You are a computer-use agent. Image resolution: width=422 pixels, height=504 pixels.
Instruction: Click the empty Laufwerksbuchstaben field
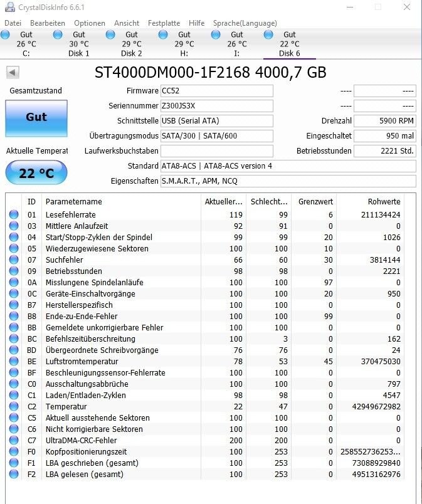[217, 150]
